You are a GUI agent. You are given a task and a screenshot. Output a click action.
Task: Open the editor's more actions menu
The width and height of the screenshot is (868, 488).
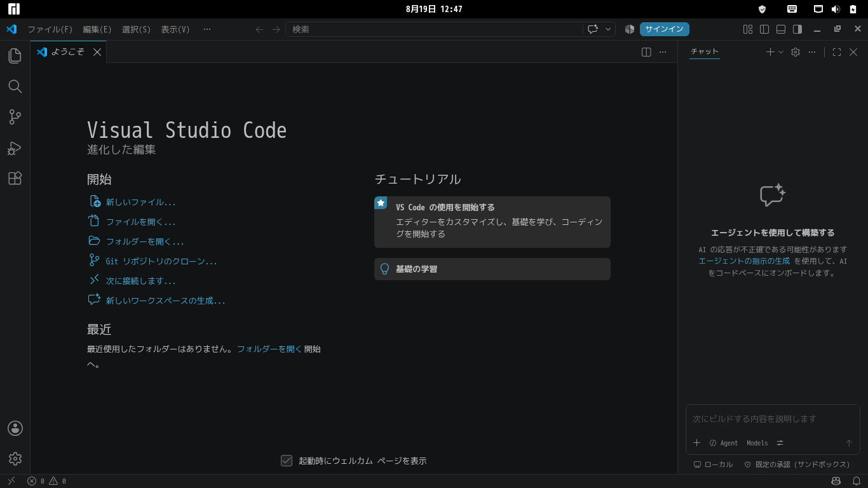663,52
